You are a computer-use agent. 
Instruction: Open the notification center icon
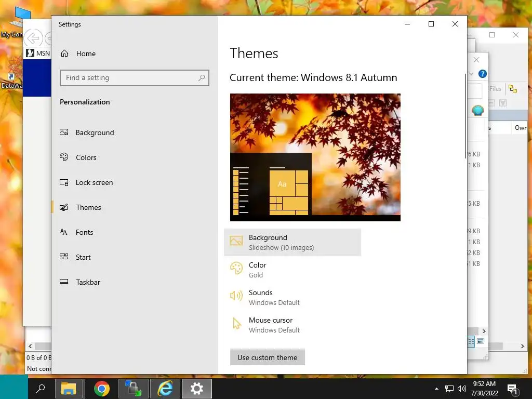point(513,389)
